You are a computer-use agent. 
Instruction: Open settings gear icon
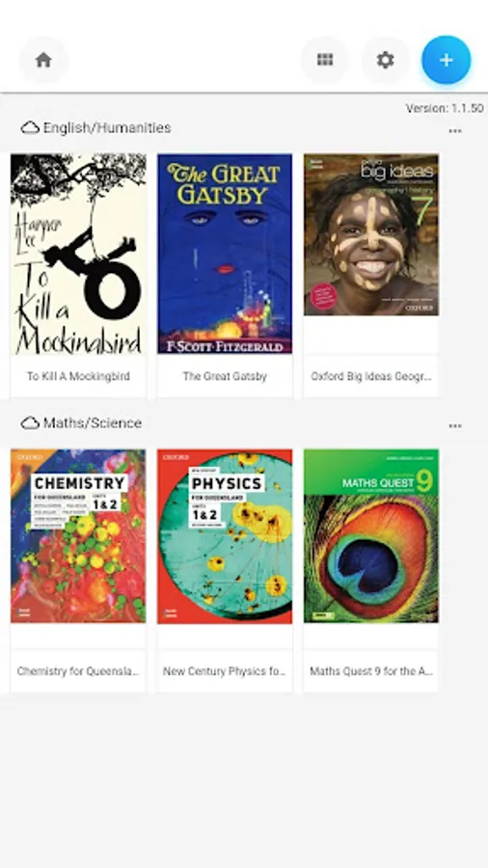[385, 60]
